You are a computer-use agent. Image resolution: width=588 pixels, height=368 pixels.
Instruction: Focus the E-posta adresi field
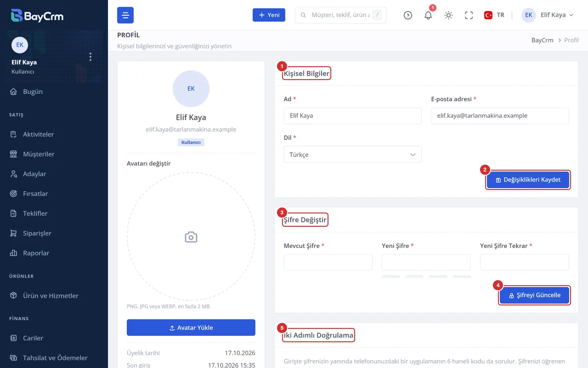500,116
